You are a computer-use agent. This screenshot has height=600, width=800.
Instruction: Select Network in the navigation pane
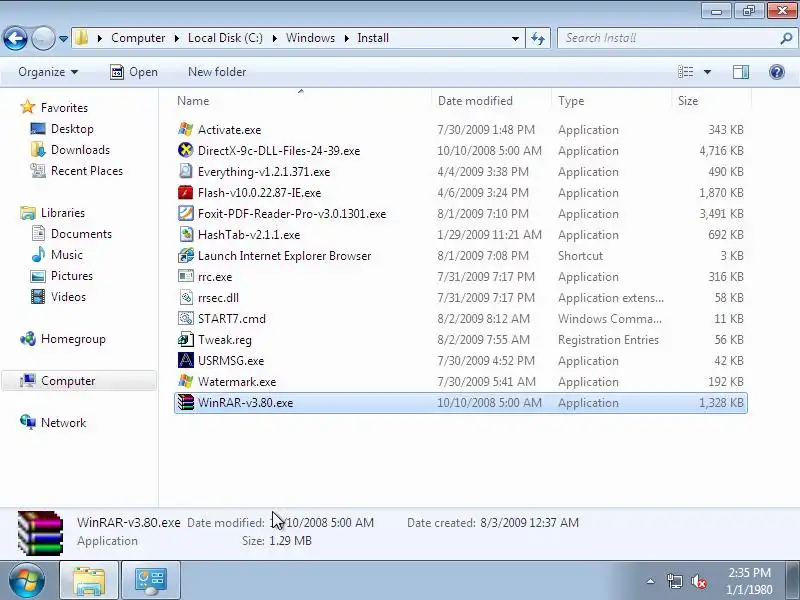63,422
